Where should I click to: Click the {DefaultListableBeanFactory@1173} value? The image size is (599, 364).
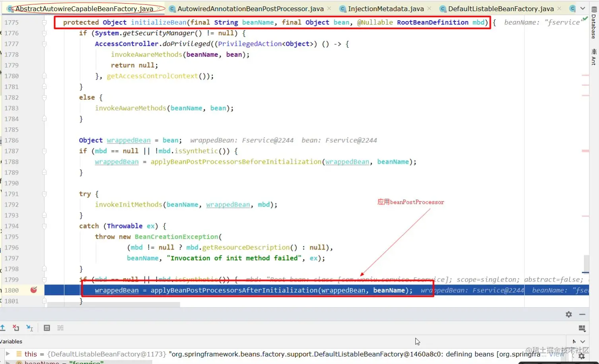(107, 354)
